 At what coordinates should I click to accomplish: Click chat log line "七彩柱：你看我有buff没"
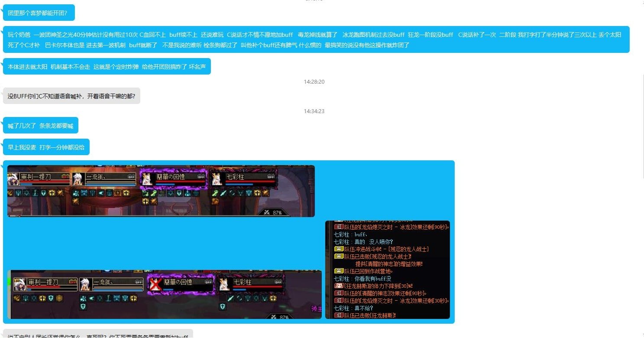click(362, 279)
